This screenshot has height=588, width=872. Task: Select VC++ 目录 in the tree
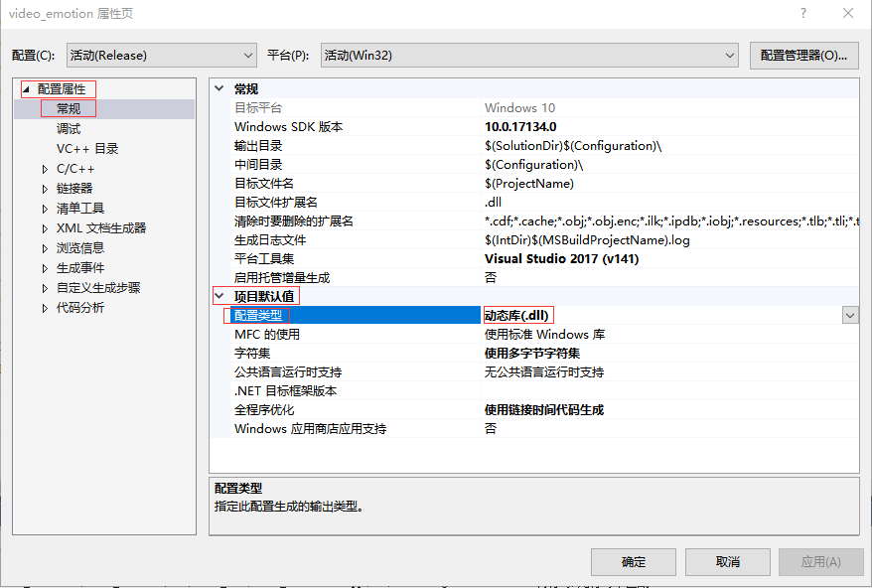(87, 149)
